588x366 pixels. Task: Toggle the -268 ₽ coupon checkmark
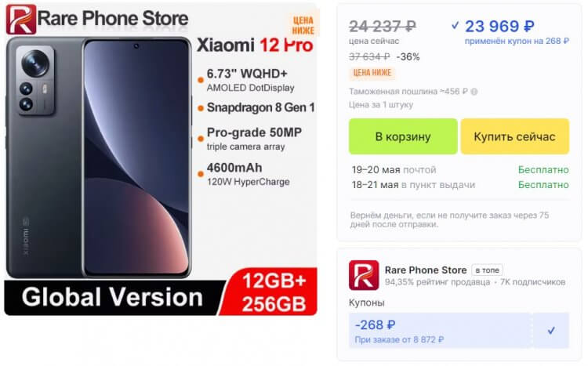pyautogui.click(x=551, y=331)
